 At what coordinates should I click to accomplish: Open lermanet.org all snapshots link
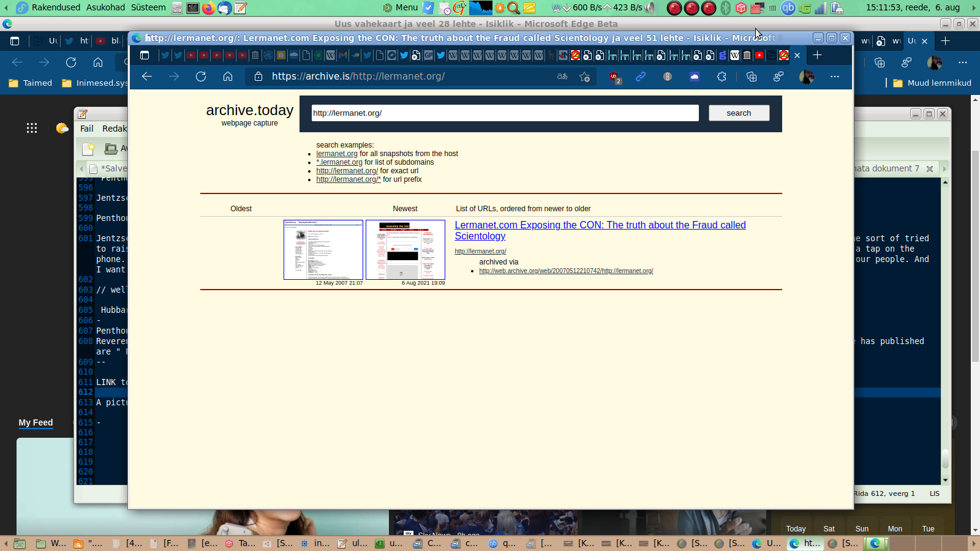[x=337, y=154]
